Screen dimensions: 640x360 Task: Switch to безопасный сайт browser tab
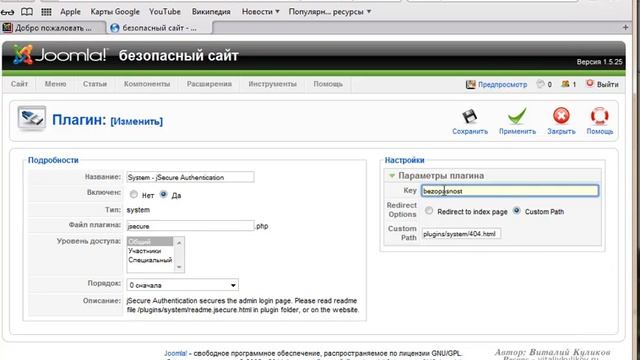pos(159,28)
